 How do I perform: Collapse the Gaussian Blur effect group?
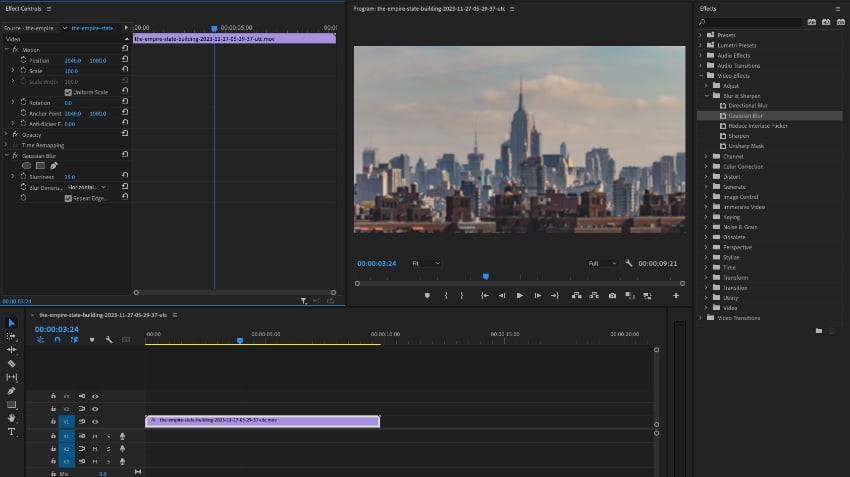pyautogui.click(x=7, y=156)
